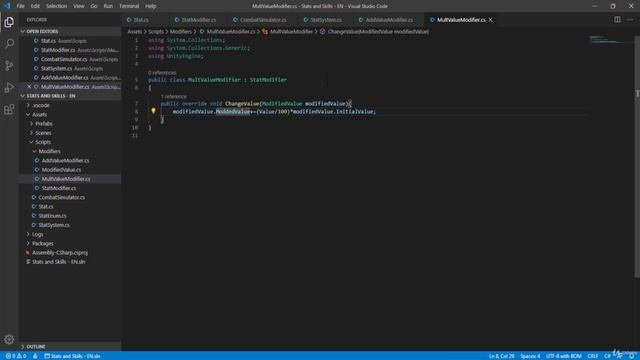Click the ChangeValue method breadcrumb
The width and height of the screenshot is (640, 360).
[374, 31]
